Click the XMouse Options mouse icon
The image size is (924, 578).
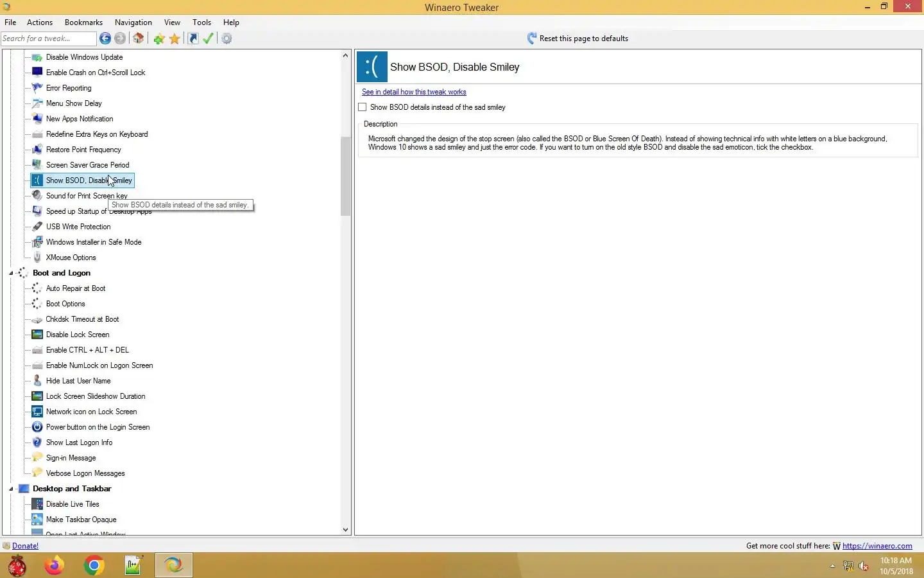[x=37, y=258]
